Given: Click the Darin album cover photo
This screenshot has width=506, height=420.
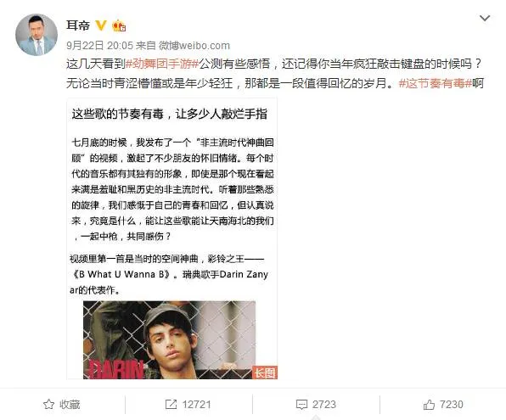Looking at the screenshot, I should pos(170,340).
